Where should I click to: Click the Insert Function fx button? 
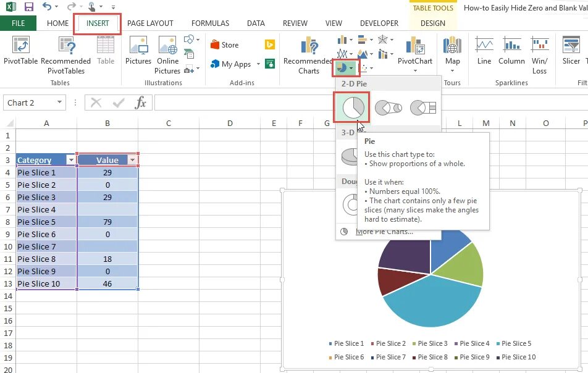click(x=140, y=103)
